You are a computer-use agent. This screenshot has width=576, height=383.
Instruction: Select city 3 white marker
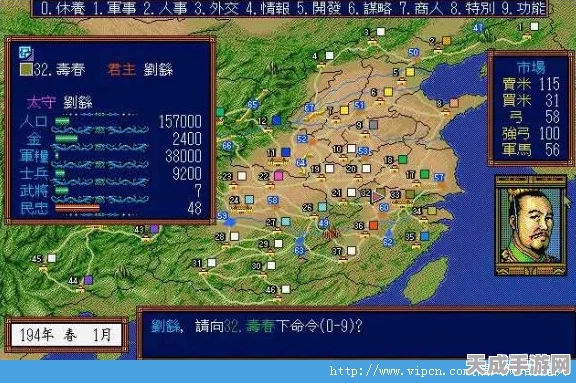coord(381,32)
